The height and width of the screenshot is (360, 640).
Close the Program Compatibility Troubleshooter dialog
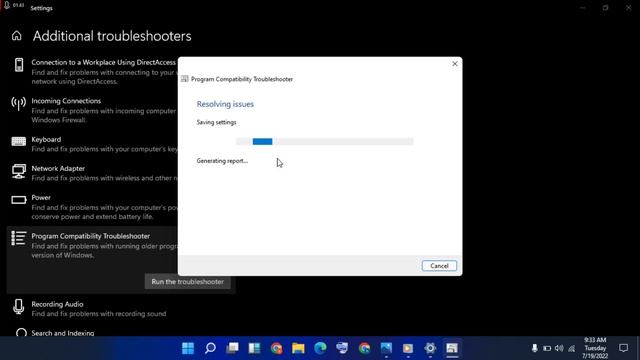(x=455, y=64)
